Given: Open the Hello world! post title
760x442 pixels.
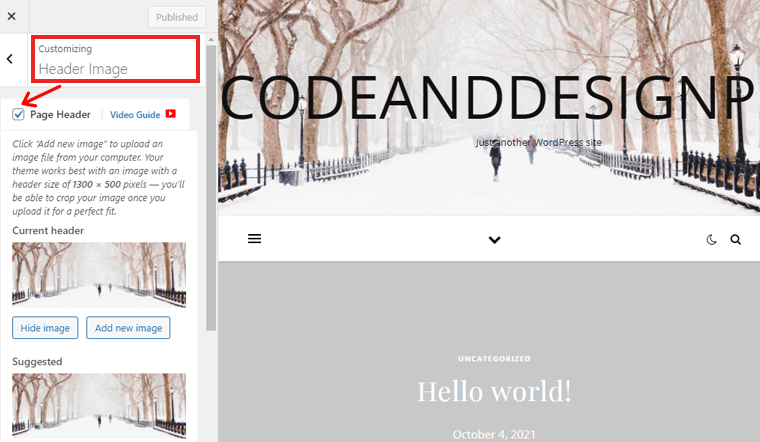Looking at the screenshot, I should pos(494,391).
